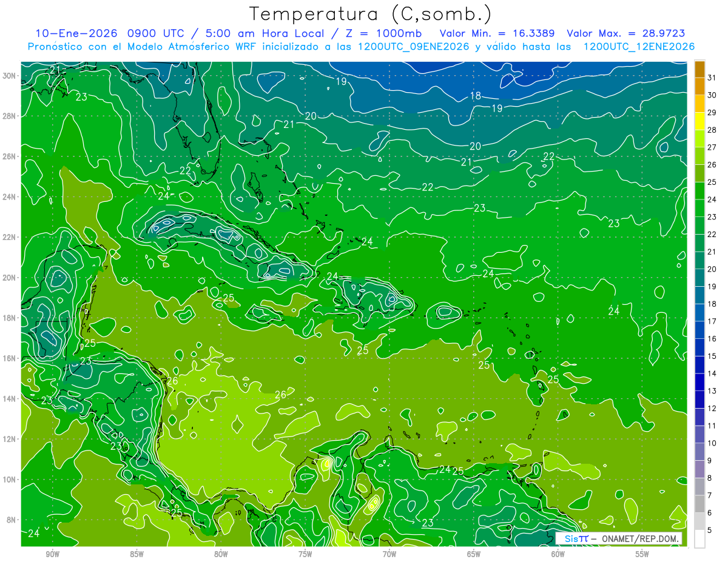Click the "14N" latitude axis label
The width and height of the screenshot is (728, 562).
click(10, 398)
